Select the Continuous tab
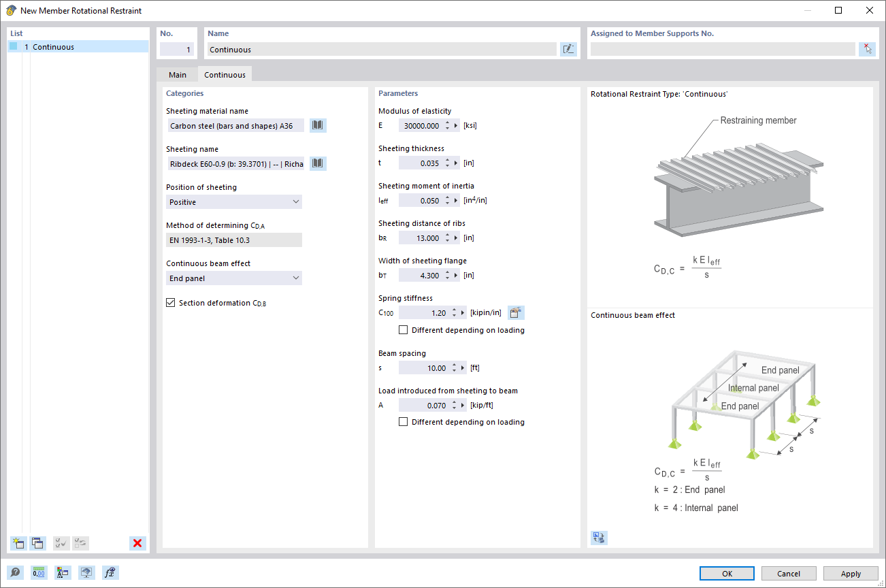This screenshot has height=588, width=886. tap(225, 74)
